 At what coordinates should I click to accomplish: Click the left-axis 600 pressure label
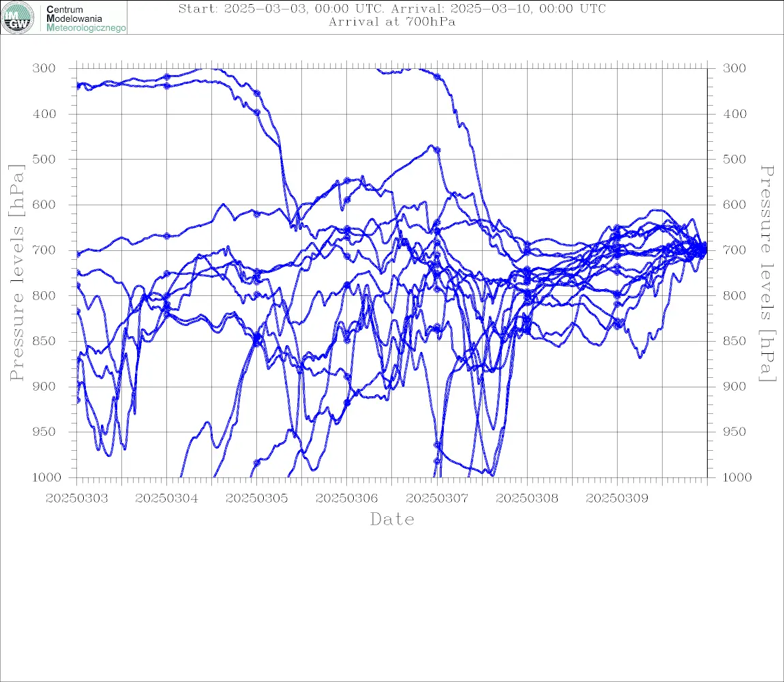tap(44, 205)
